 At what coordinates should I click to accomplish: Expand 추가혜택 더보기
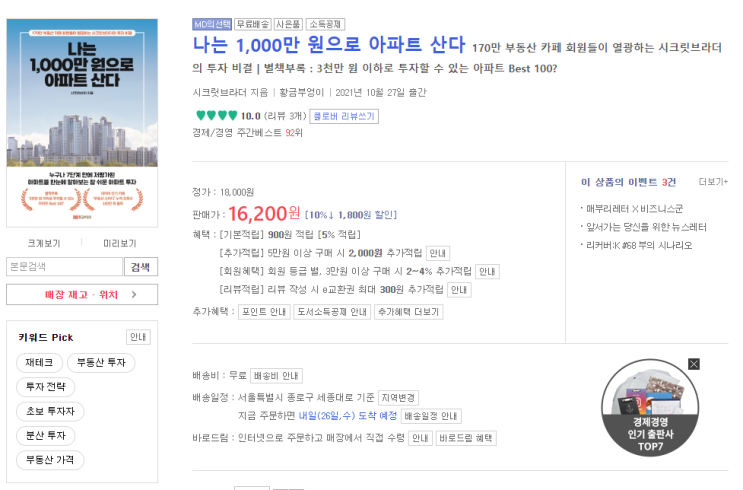point(408,312)
